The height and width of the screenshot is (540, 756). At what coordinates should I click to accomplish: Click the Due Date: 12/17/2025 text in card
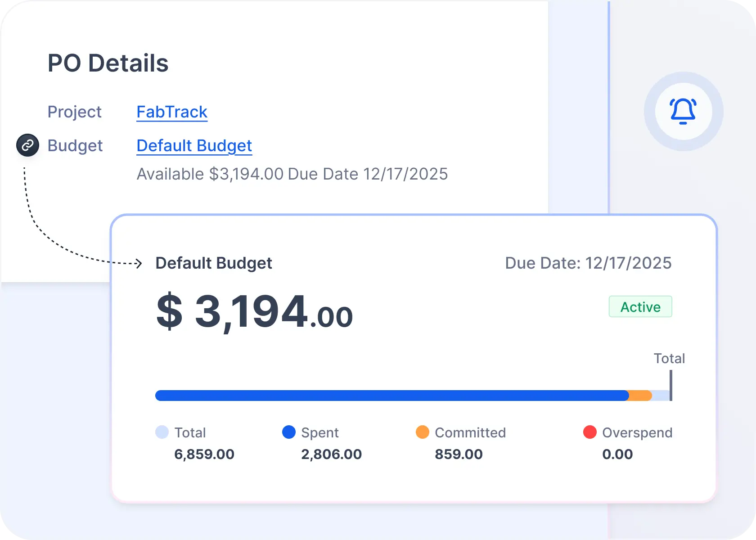coord(588,263)
